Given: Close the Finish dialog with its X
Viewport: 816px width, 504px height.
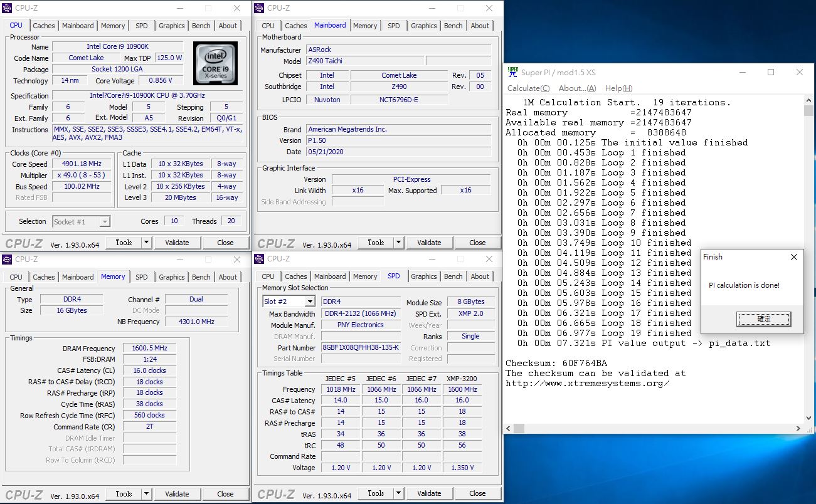Looking at the screenshot, I should [x=794, y=257].
